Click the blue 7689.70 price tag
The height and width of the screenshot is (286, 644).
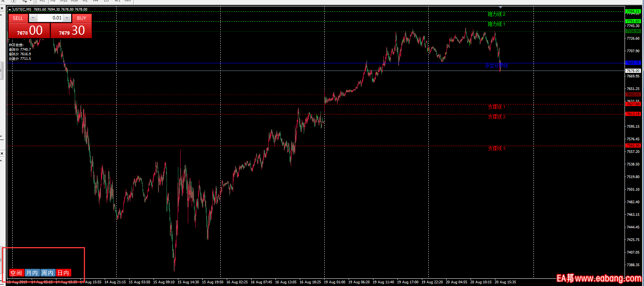tap(633, 63)
